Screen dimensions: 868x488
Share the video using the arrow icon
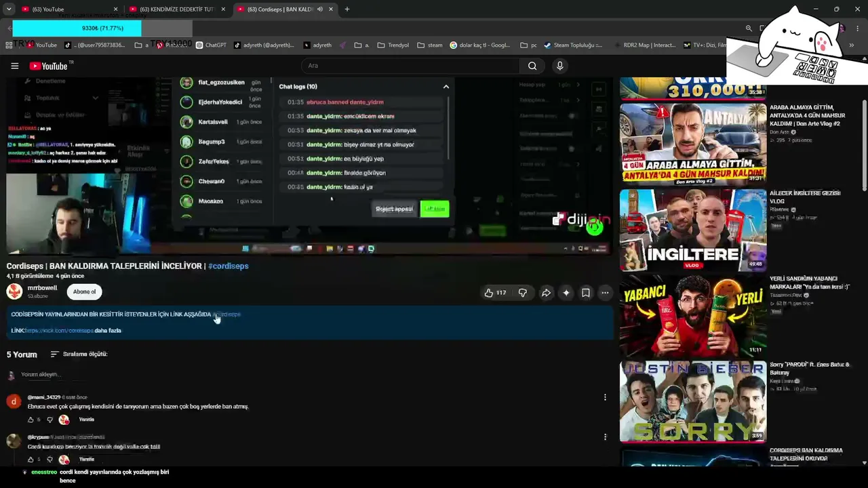coord(546,293)
